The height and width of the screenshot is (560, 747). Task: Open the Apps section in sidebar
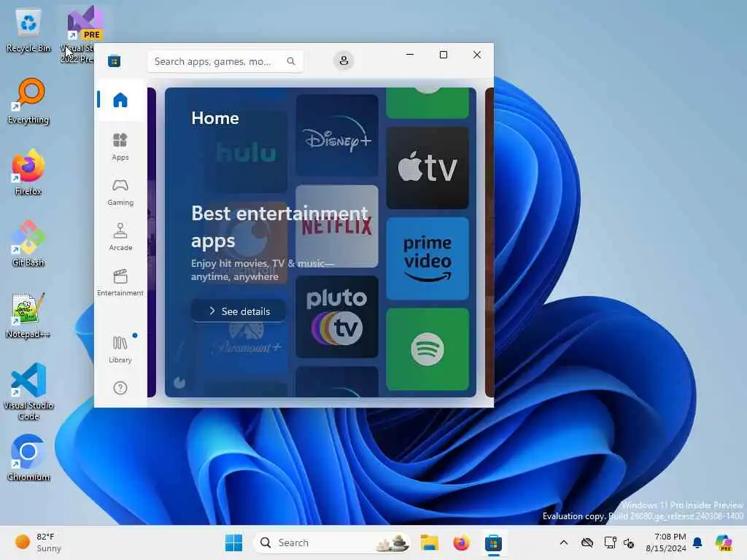(x=120, y=147)
